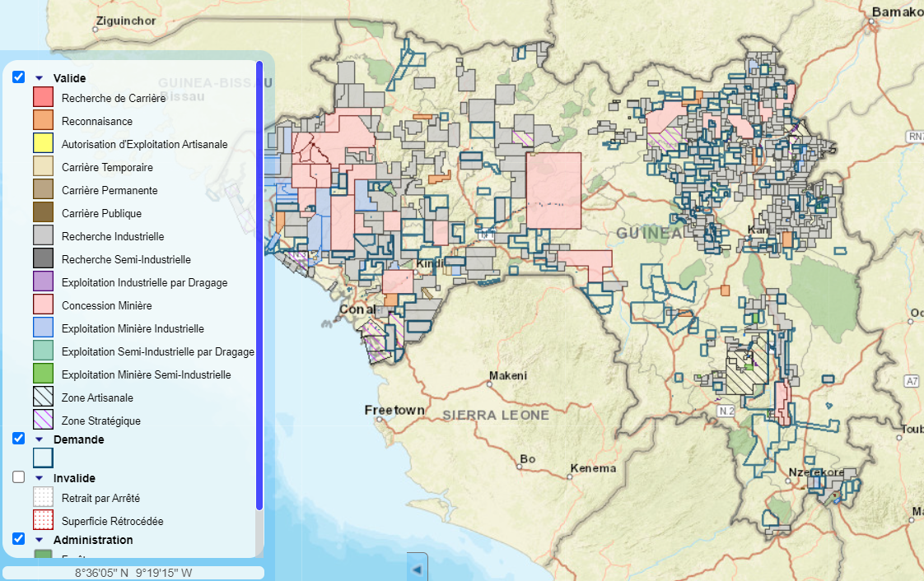Click the Nzerekore city label on map
Image resolution: width=924 pixels, height=581 pixels.
pyautogui.click(x=816, y=472)
